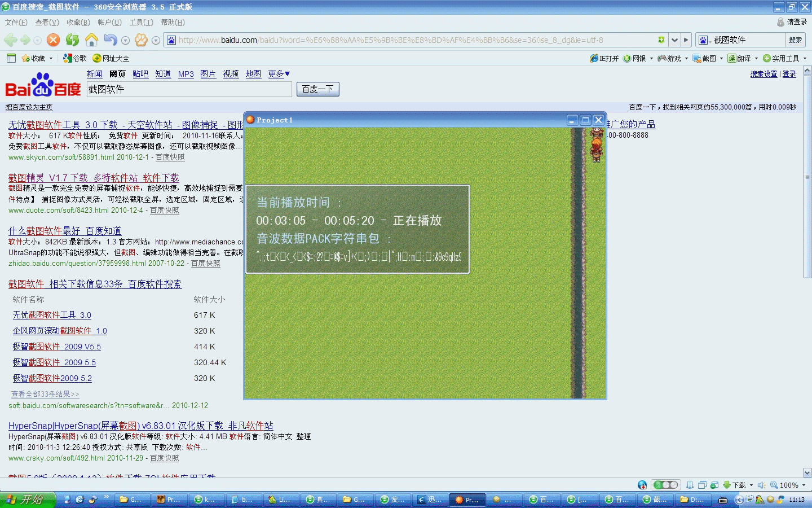Open the 网址大全 bookmark
This screenshot has height=508, width=812.
(x=111, y=58)
